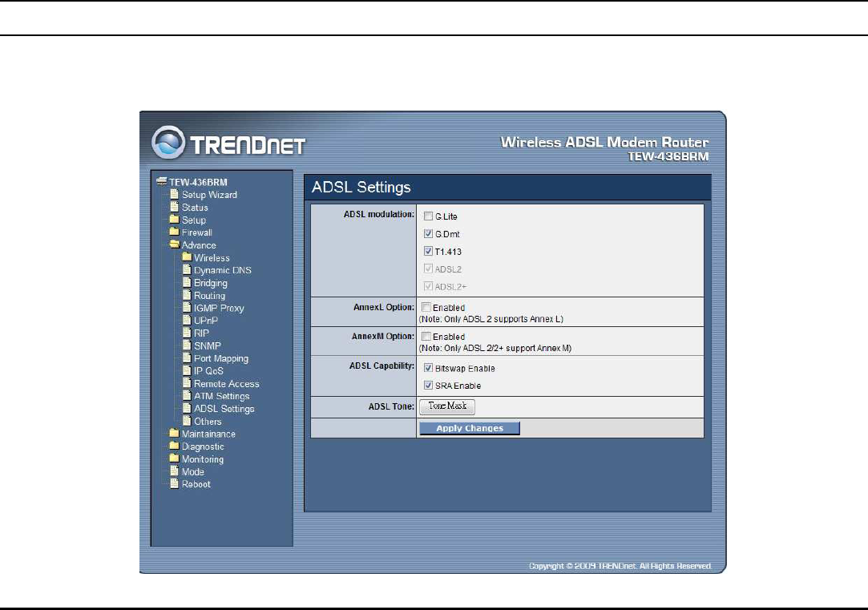Image resolution: width=868 pixels, height=610 pixels.
Task: Click the Routing page icon
Action: click(x=187, y=294)
